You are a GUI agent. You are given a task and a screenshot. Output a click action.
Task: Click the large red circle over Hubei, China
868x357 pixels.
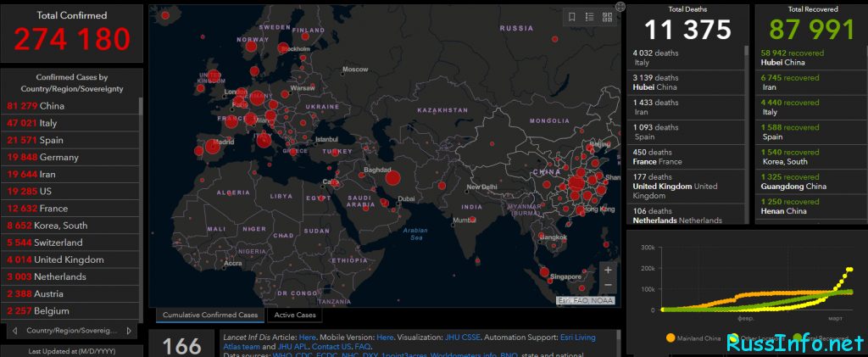pos(576,183)
